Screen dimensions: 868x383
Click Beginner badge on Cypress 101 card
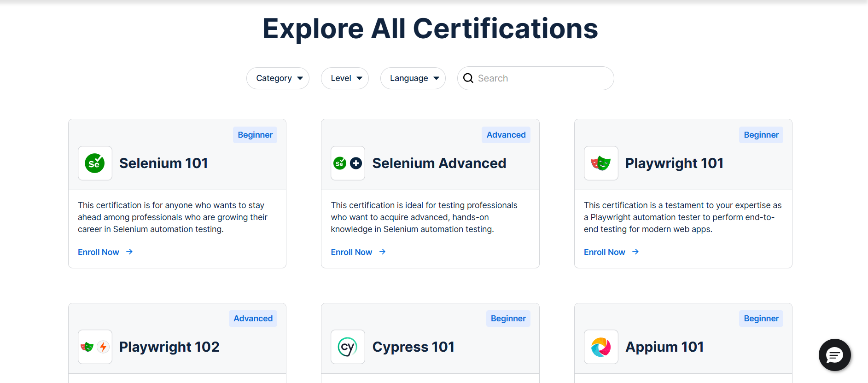(508, 319)
